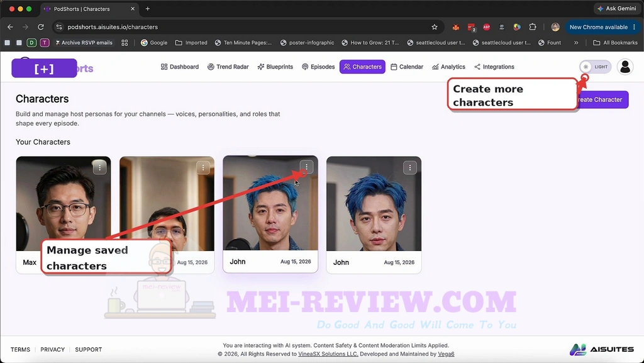
Task: Click the TERMS footer link
Action: 20,349
